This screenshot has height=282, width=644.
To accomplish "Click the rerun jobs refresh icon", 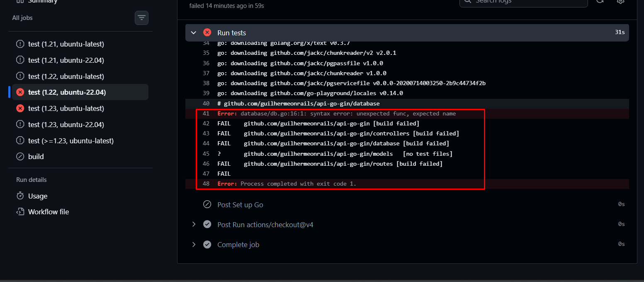I will pos(600,1).
